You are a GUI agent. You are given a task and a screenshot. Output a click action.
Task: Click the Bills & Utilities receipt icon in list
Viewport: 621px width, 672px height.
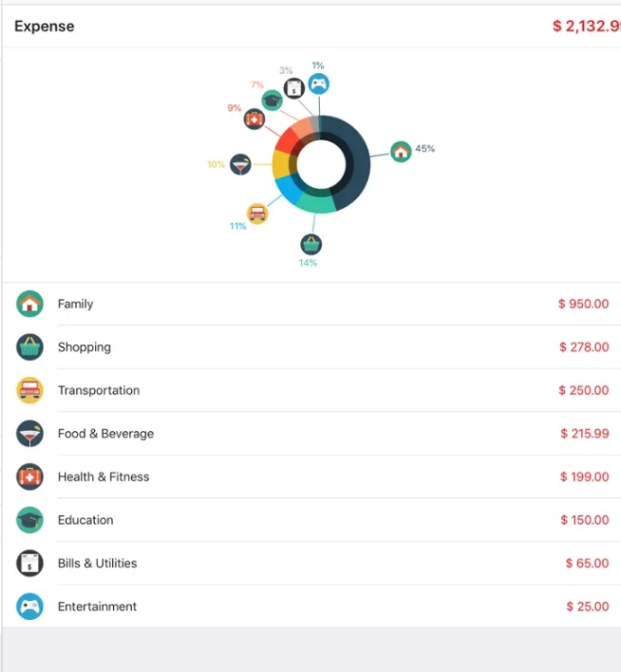(x=29, y=563)
